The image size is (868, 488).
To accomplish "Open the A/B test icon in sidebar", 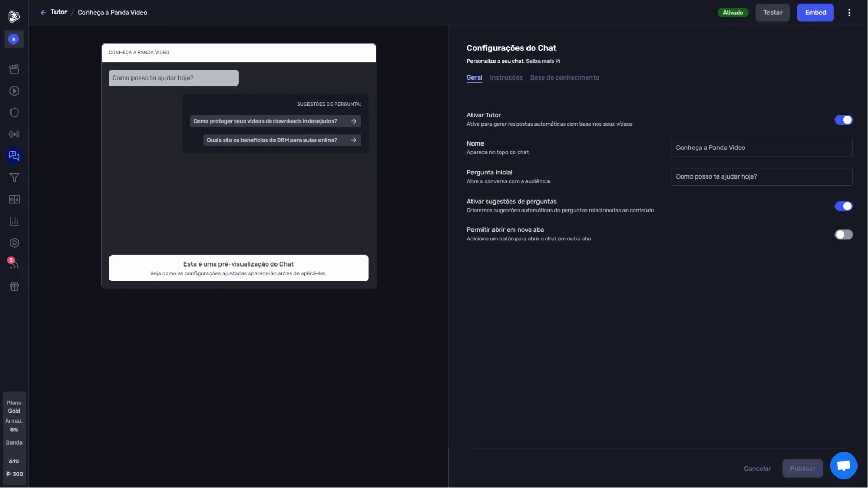I will click(14, 199).
